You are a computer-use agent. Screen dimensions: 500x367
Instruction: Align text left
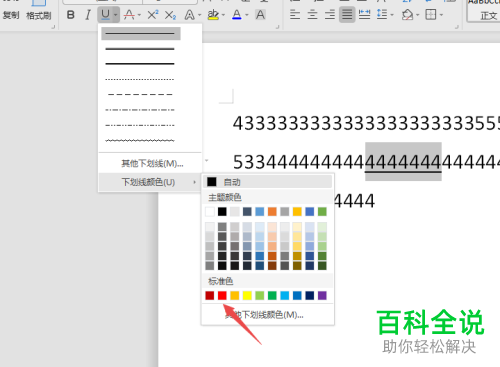pos(295,15)
